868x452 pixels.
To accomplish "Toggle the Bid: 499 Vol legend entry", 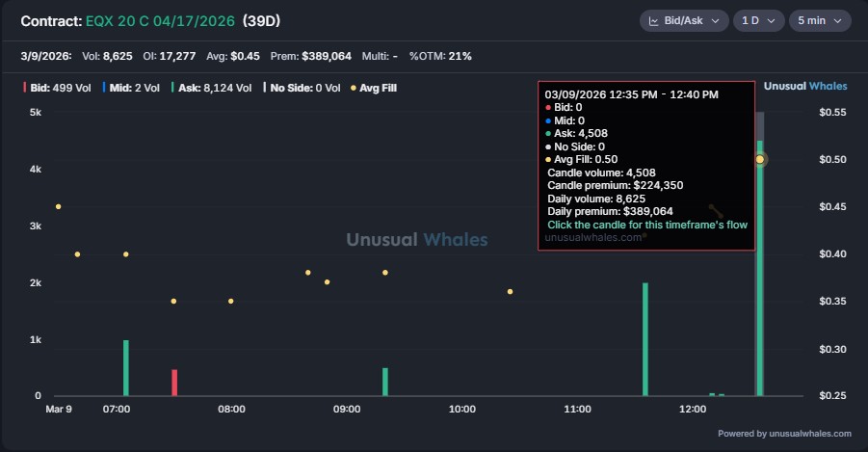I will [57, 88].
